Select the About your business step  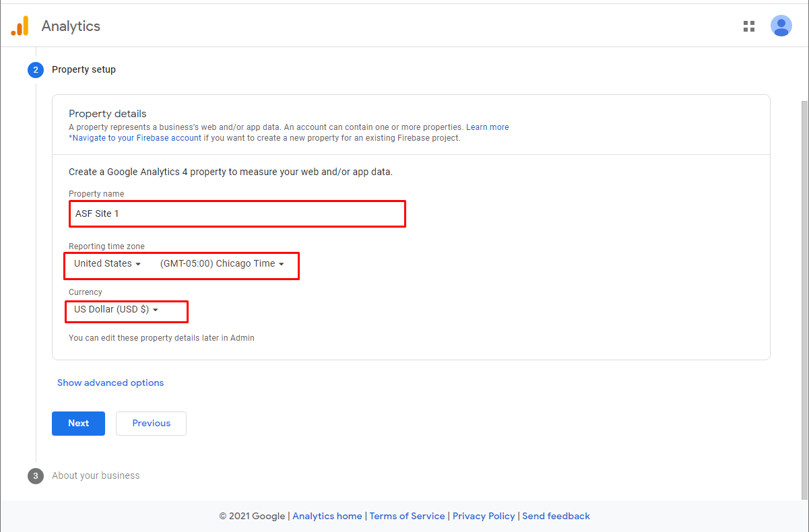[x=96, y=475]
